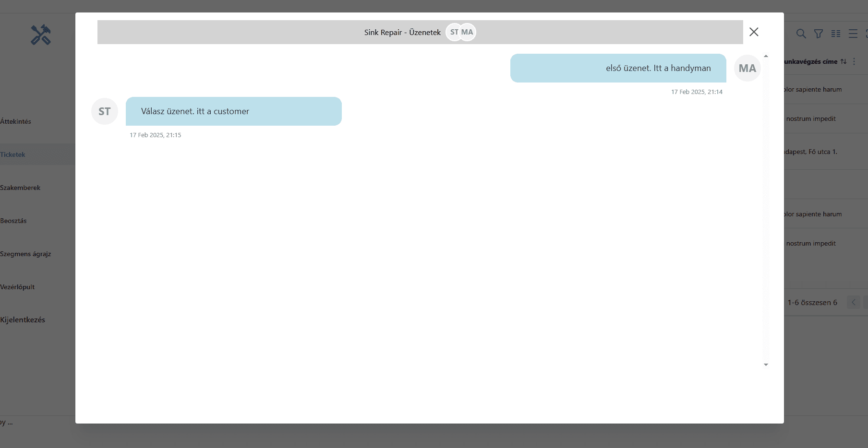Click the large MA avatar beside handyman message

tap(747, 68)
